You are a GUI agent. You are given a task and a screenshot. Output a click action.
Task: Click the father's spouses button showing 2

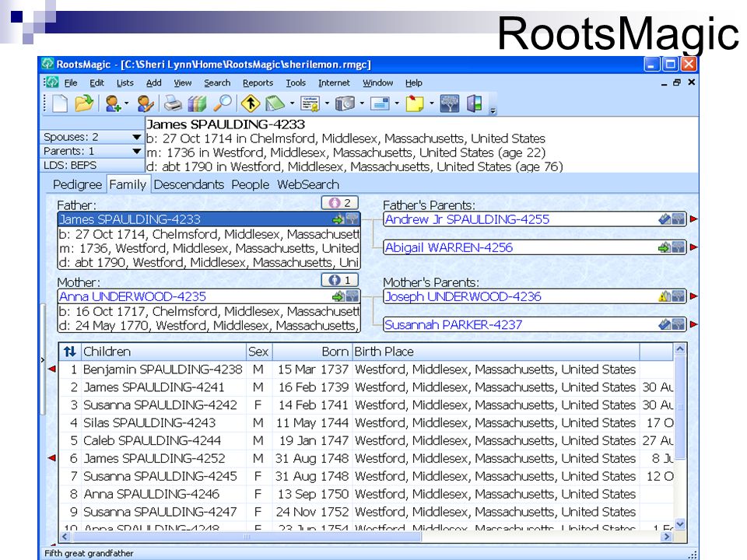(340, 203)
